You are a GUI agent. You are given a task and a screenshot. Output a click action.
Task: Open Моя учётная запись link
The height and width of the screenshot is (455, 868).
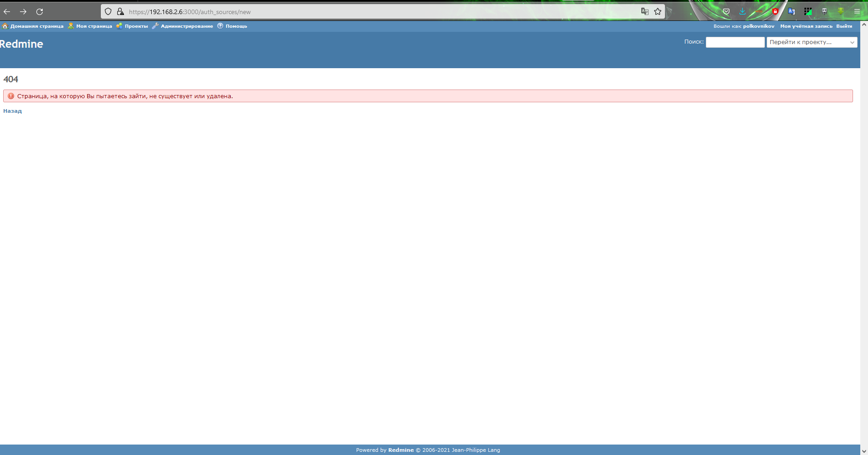[x=806, y=26]
